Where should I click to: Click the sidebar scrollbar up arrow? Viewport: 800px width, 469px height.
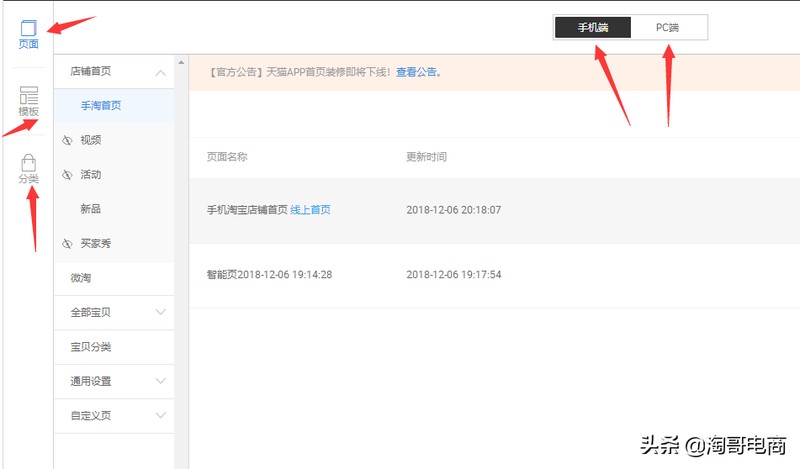181,62
